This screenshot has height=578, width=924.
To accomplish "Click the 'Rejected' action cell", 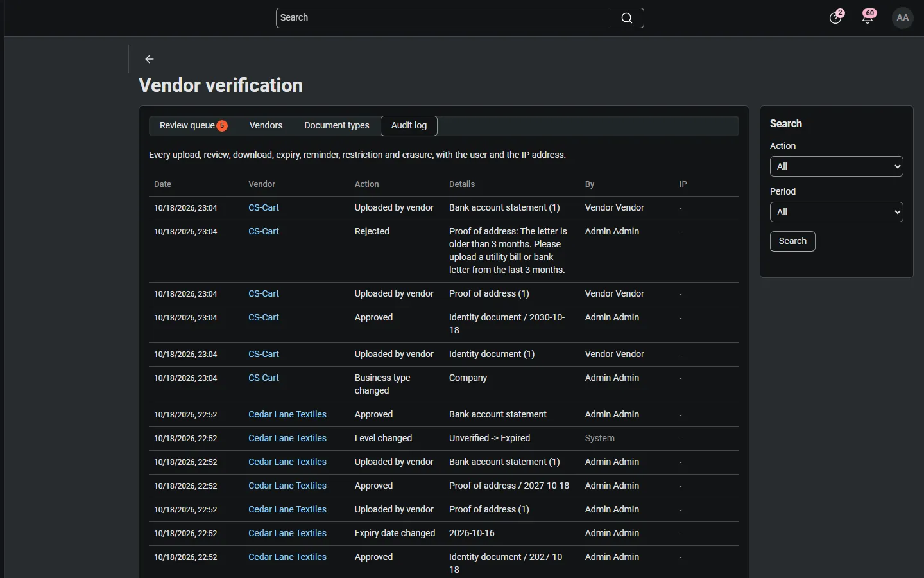I will tap(372, 231).
